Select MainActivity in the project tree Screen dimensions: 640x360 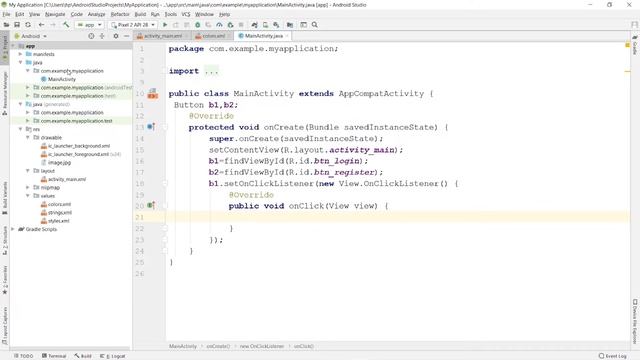click(x=62, y=79)
